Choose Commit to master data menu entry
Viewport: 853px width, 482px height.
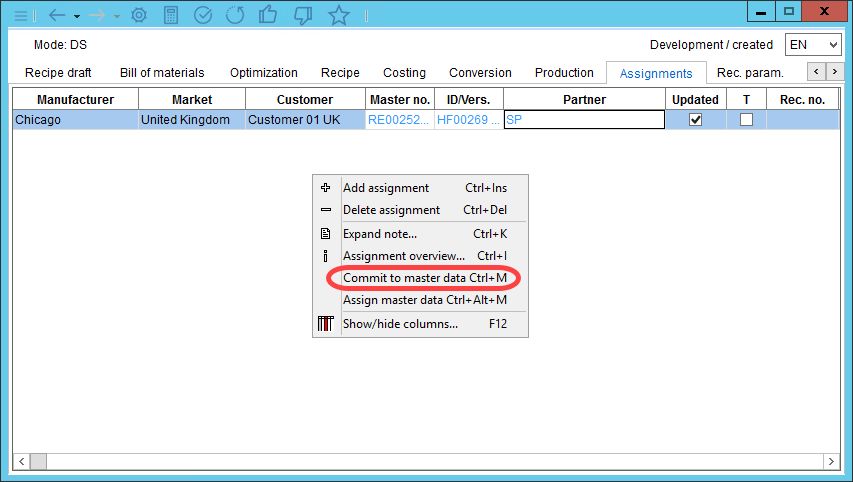tap(421, 278)
